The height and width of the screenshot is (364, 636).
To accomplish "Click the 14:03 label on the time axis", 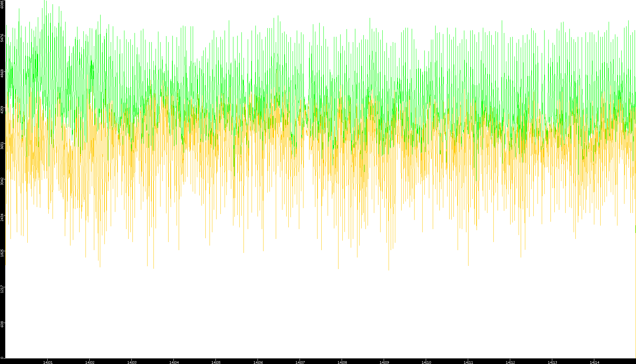I will (132, 362).
